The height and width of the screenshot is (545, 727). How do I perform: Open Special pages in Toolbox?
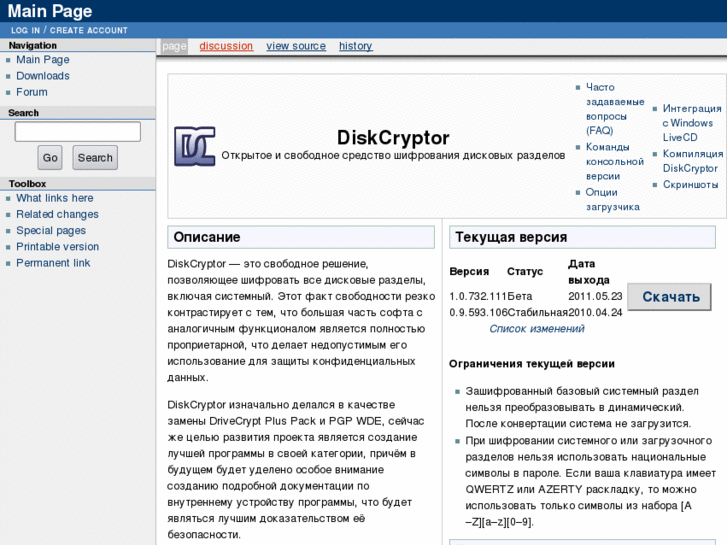(x=51, y=231)
